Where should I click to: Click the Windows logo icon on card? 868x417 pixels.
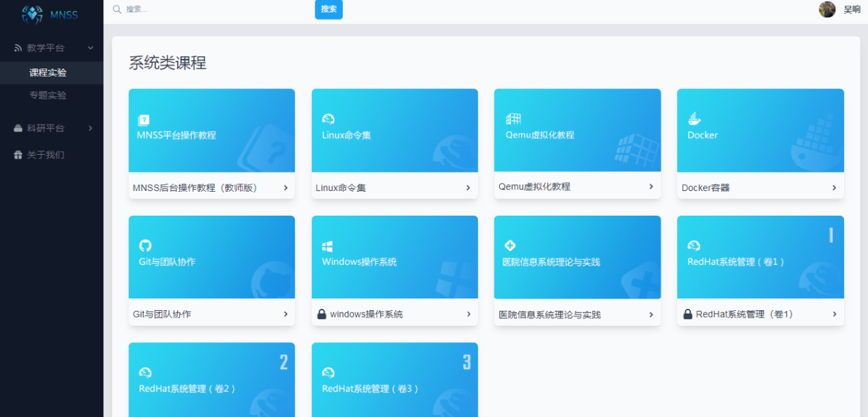(x=328, y=247)
